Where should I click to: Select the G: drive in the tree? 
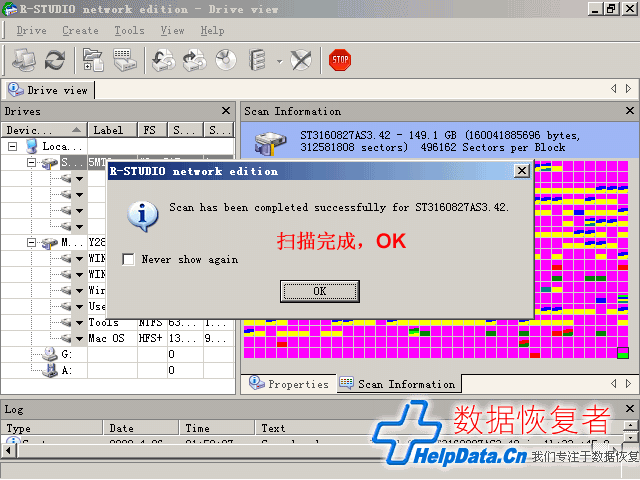tap(66, 355)
